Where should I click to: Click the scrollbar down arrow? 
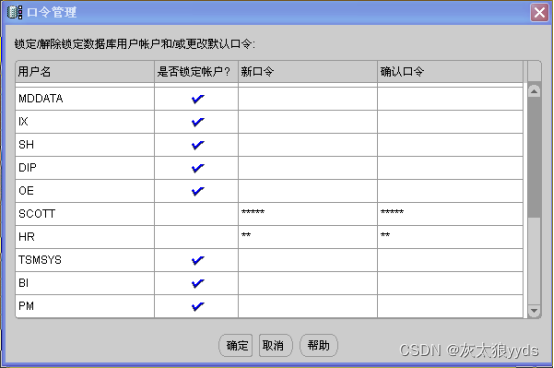point(534,311)
